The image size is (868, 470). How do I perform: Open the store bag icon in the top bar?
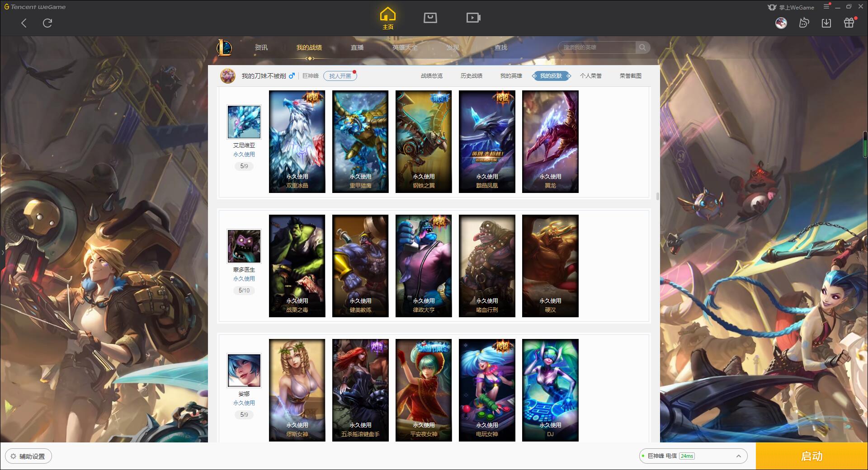(x=430, y=18)
